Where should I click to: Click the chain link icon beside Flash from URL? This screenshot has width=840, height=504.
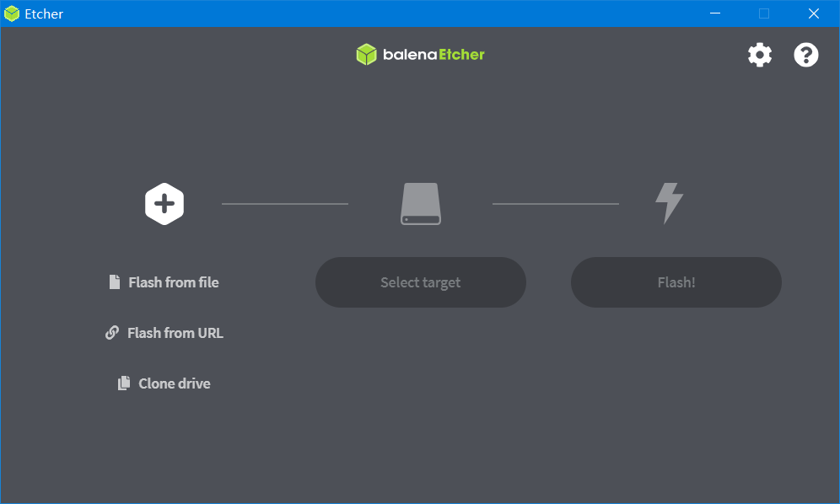112,333
